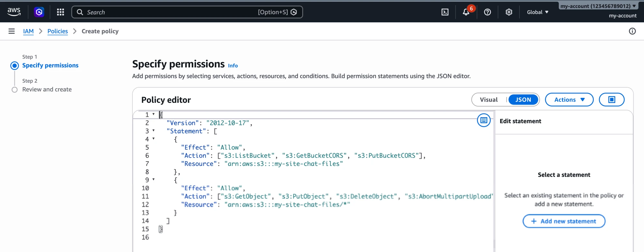
Task: Click the search magnifier icon
Action: pyautogui.click(x=80, y=12)
